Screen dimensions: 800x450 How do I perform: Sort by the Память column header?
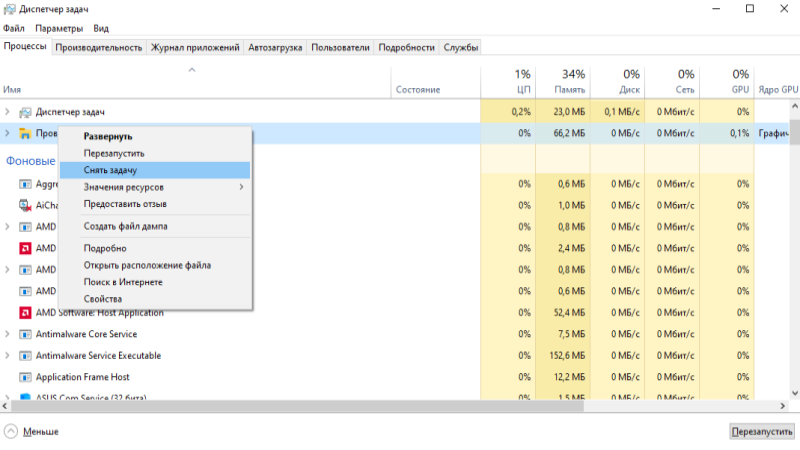(x=563, y=82)
